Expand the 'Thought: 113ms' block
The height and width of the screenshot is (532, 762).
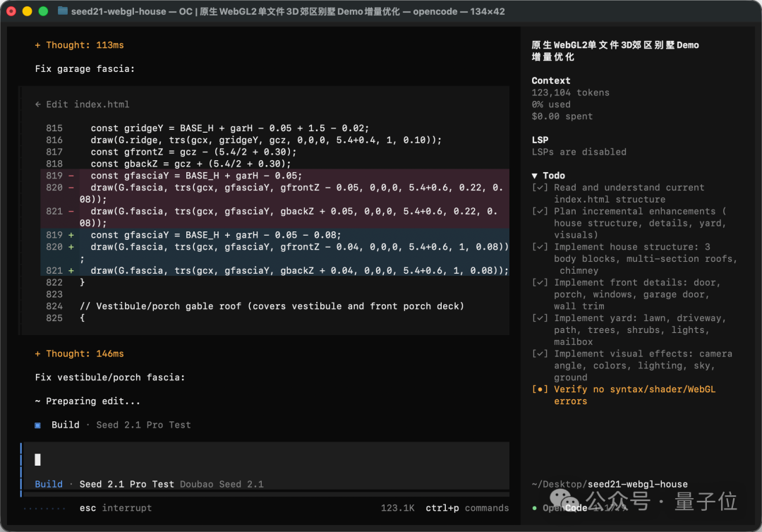pos(79,45)
